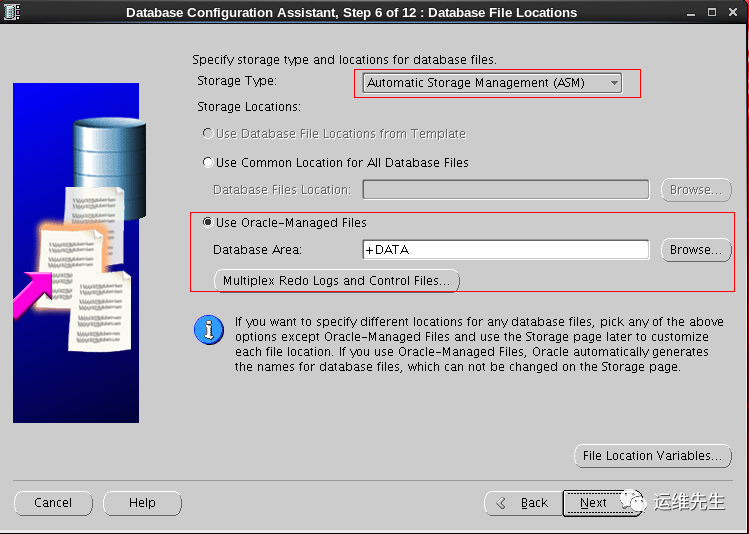Go Back to the previous step

click(524, 503)
